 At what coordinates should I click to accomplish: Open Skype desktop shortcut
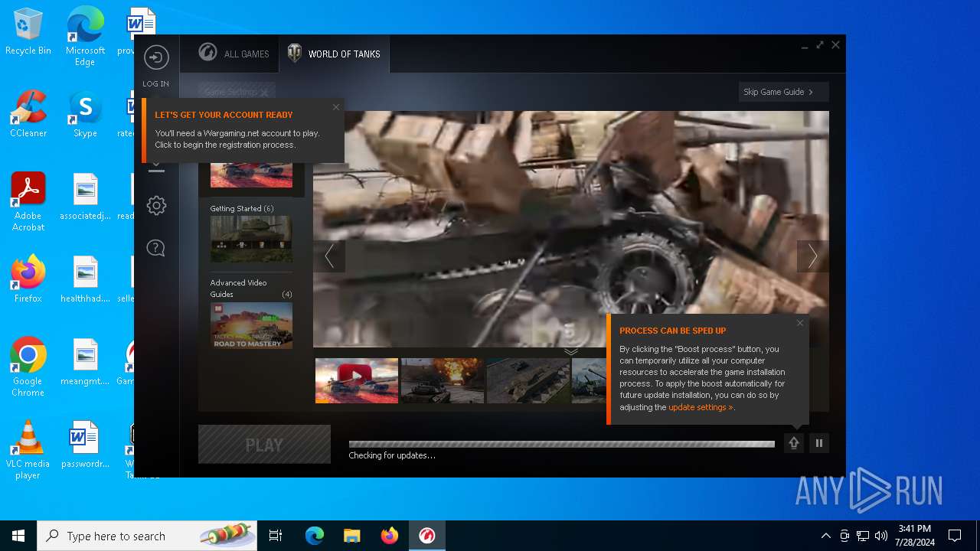85,115
